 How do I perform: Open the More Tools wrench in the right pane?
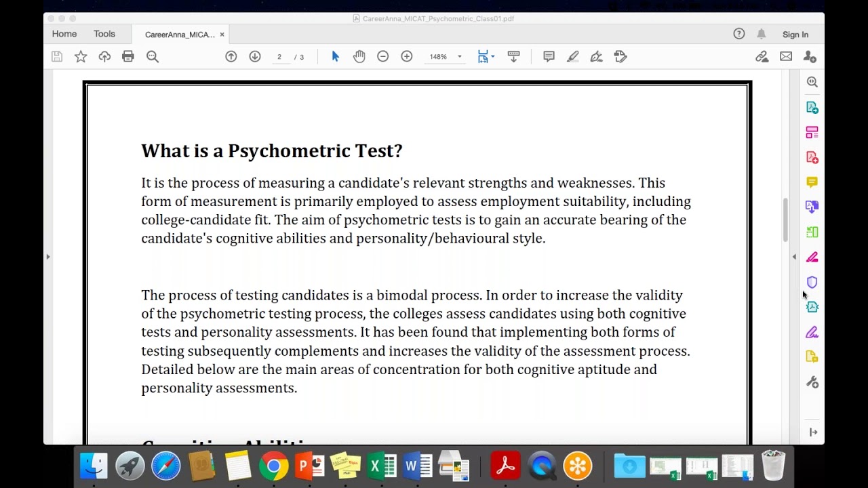[x=812, y=382]
